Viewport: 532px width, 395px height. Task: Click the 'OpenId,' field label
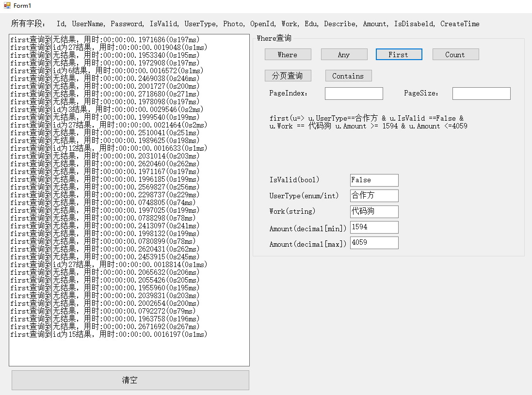pyautogui.click(x=263, y=24)
